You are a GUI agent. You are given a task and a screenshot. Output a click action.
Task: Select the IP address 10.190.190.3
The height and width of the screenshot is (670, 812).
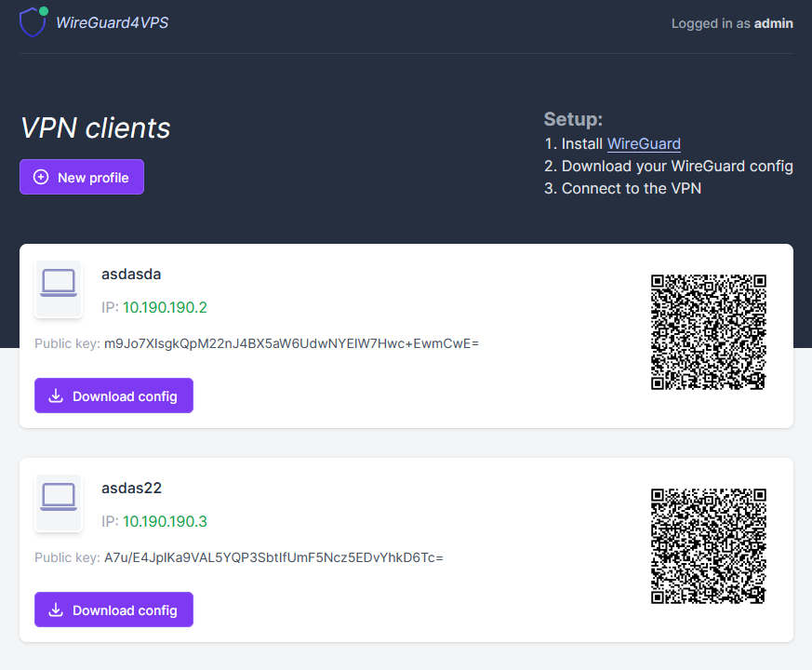tap(165, 521)
